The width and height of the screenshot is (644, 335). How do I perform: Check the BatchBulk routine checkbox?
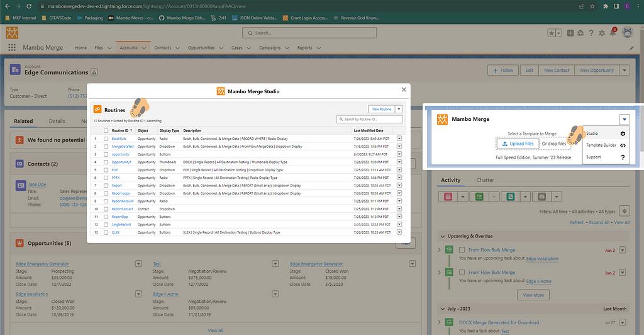pos(106,138)
